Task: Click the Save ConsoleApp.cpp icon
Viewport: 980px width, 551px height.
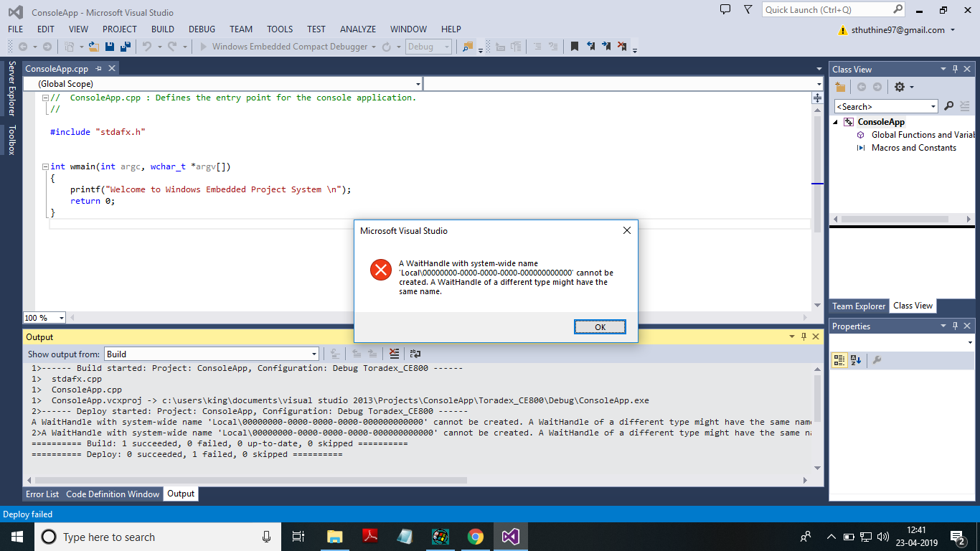Action: (110, 47)
